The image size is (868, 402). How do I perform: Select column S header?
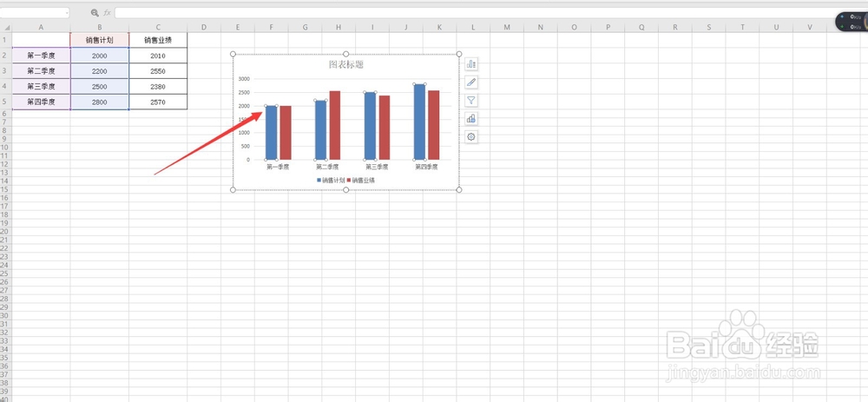[708, 27]
